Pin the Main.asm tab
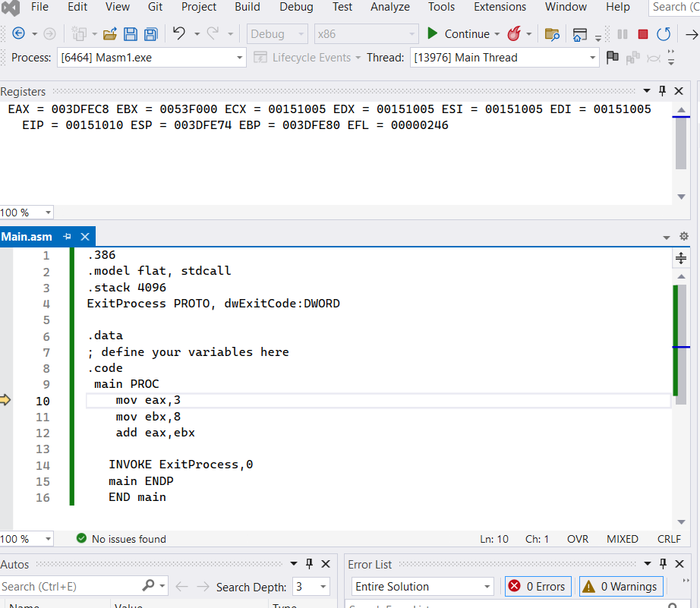Screen dimensions: 700x608 pyautogui.click(x=68, y=237)
